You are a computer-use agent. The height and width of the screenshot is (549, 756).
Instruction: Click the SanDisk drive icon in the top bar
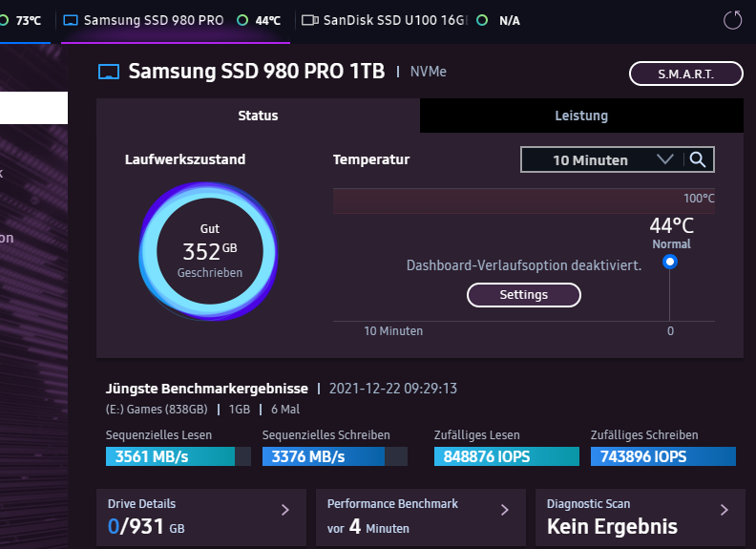pyautogui.click(x=310, y=20)
